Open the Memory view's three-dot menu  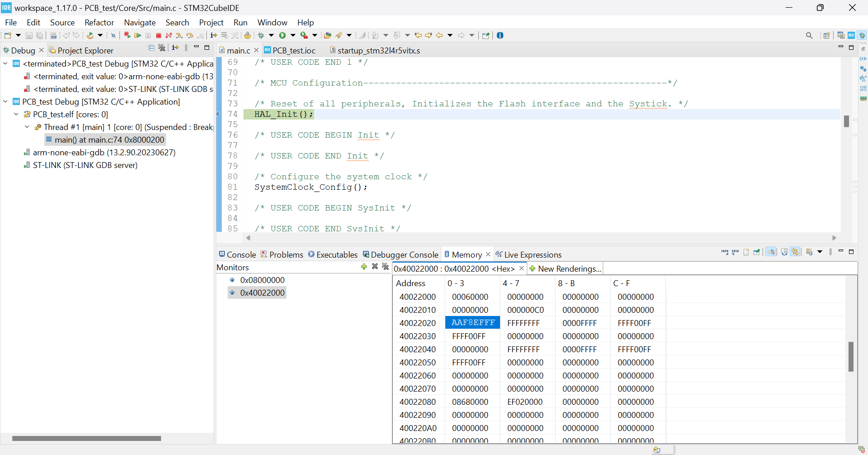click(x=830, y=252)
